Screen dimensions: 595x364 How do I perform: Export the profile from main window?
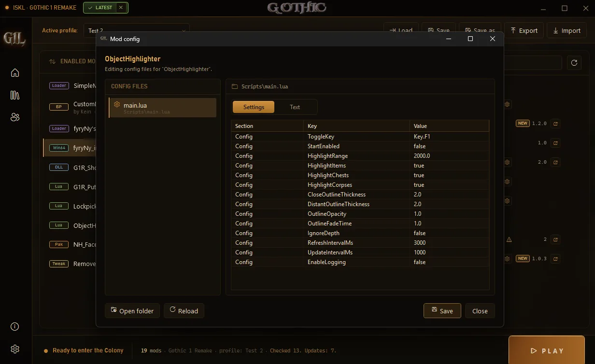click(x=524, y=30)
